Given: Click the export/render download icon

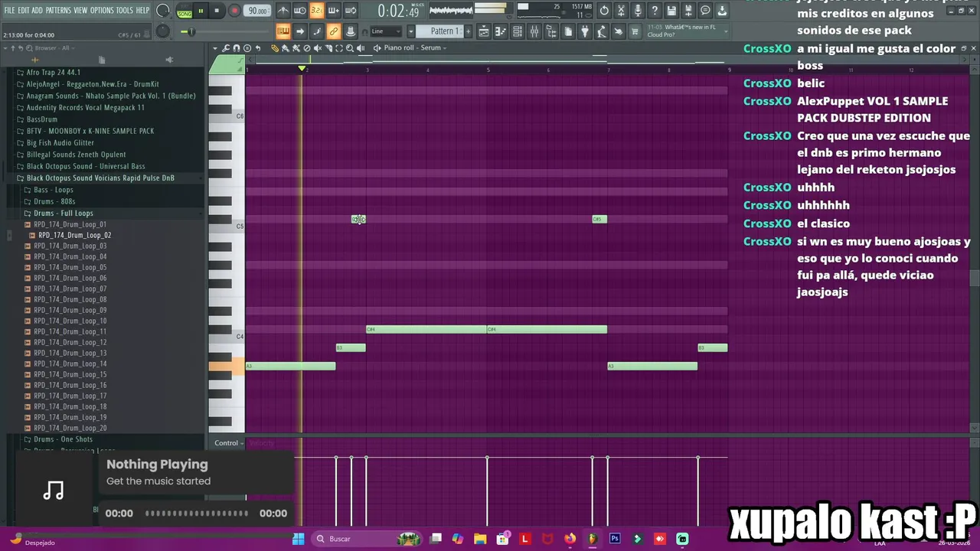Looking at the screenshot, I should coord(722,11).
